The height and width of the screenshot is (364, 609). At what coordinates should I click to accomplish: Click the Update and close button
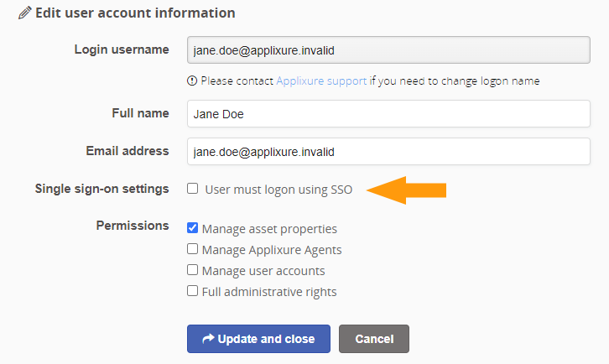coord(258,339)
